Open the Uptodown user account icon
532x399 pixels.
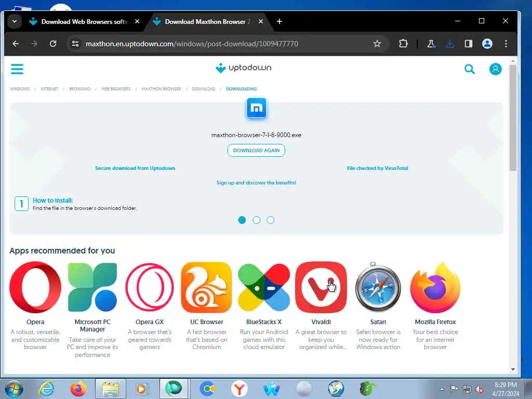[x=495, y=69]
